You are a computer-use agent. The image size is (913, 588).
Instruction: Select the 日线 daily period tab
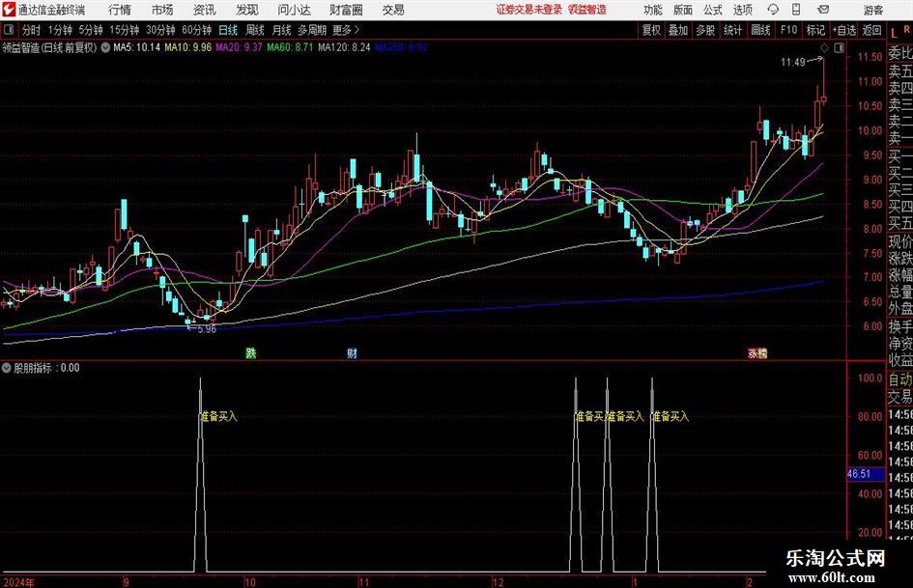click(228, 30)
